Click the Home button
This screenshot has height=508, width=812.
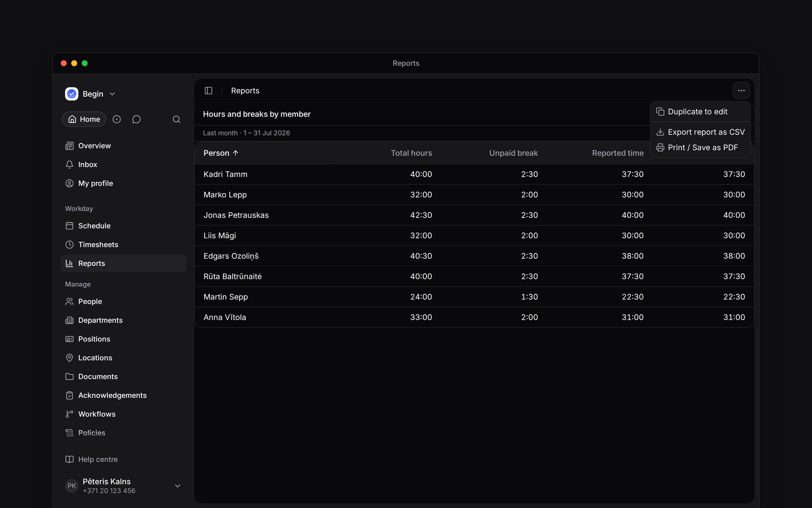click(84, 119)
